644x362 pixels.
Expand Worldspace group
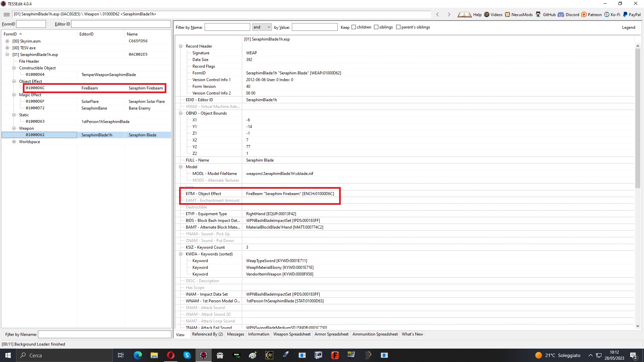[14, 142]
